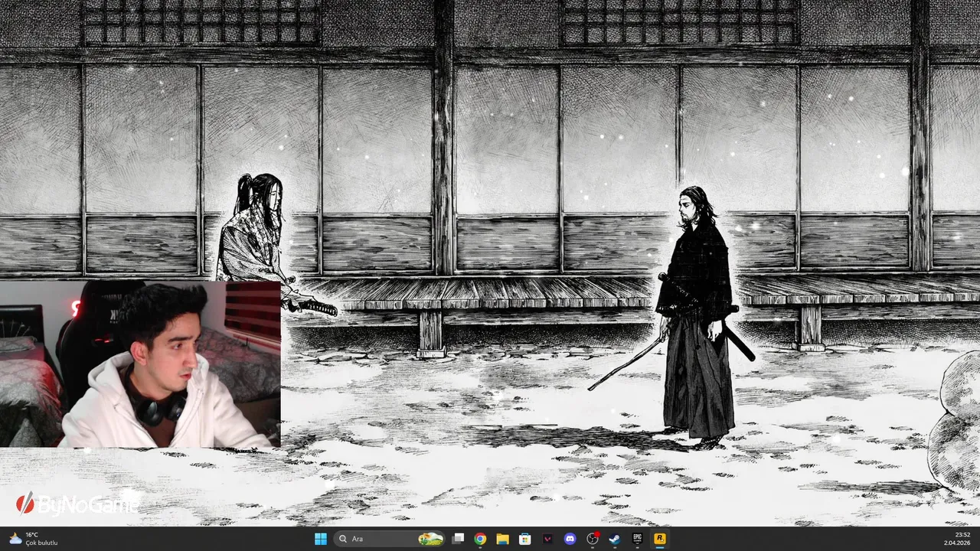This screenshot has width=980, height=551.
Task: Open the clock showing 23:52
Action: point(957,539)
